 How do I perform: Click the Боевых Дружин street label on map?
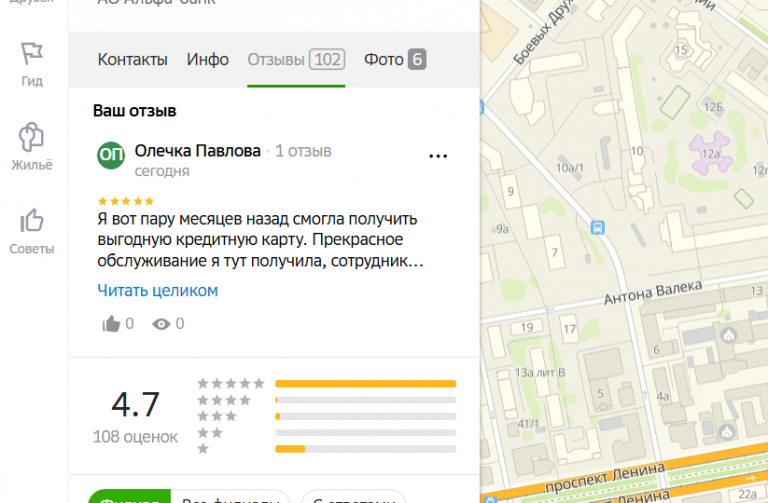[x=544, y=33]
